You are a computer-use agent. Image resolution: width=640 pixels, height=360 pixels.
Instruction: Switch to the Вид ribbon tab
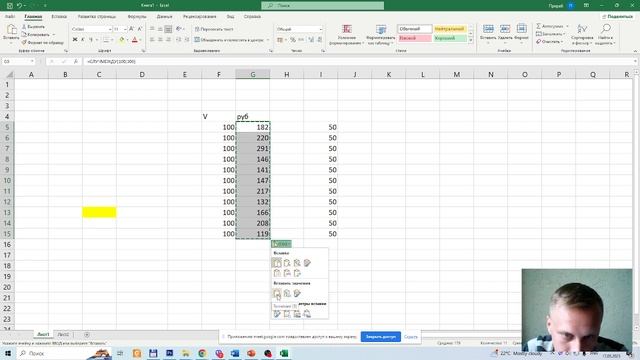[231, 16]
